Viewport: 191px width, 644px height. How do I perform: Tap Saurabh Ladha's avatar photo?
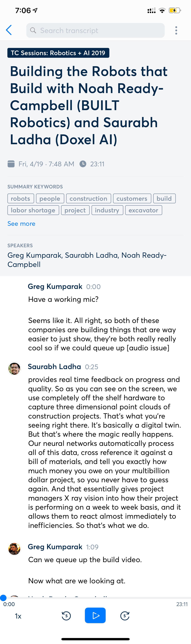[x=14, y=368]
